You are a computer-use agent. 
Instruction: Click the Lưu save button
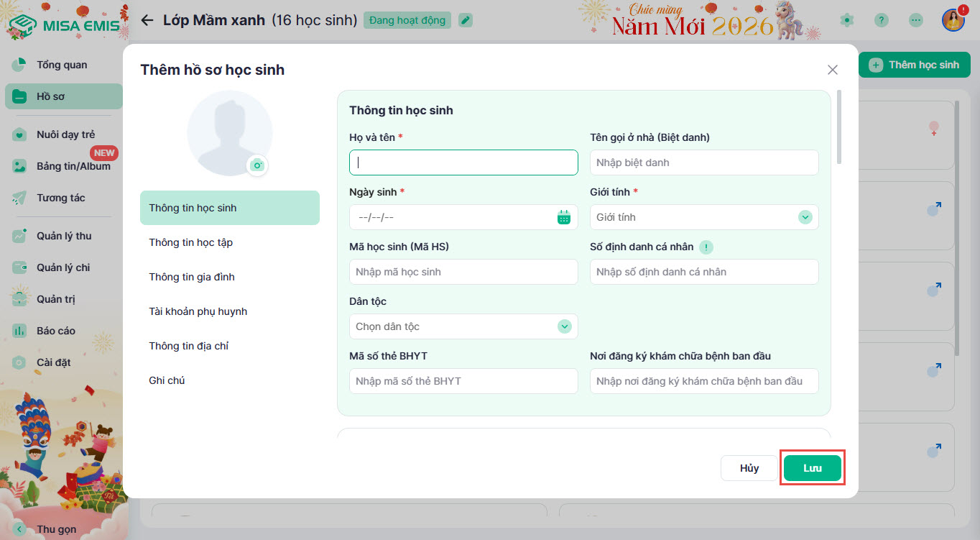(x=812, y=468)
